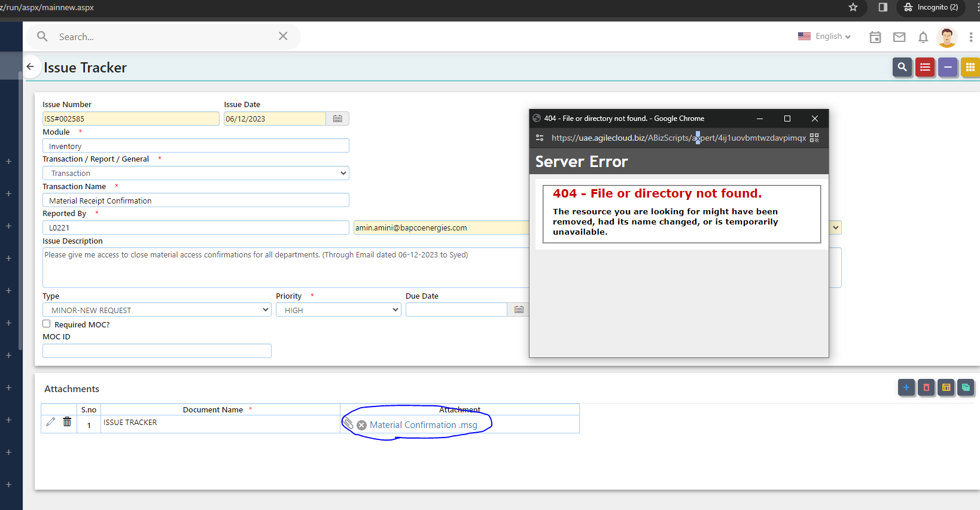The image size is (980, 510).
Task: Open the Priority dropdown HIGH
Action: (338, 309)
